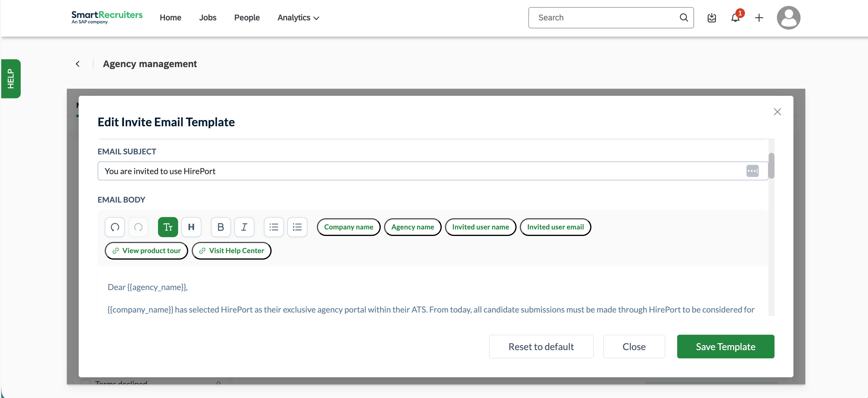Edit the Email Subject text field

click(x=433, y=171)
